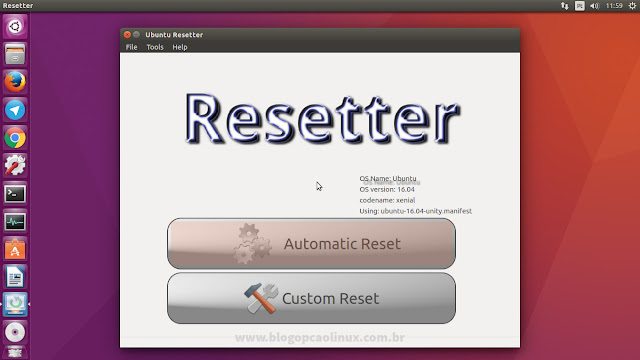Choose the Custom Reset option
Image resolution: width=640 pixels, height=360 pixels.
311,298
